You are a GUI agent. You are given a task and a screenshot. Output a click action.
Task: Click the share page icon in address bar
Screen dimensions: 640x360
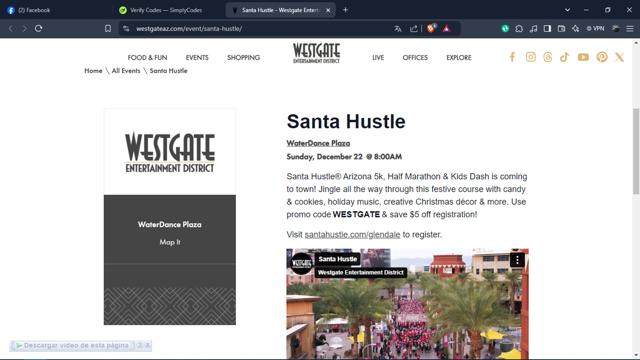tap(413, 29)
